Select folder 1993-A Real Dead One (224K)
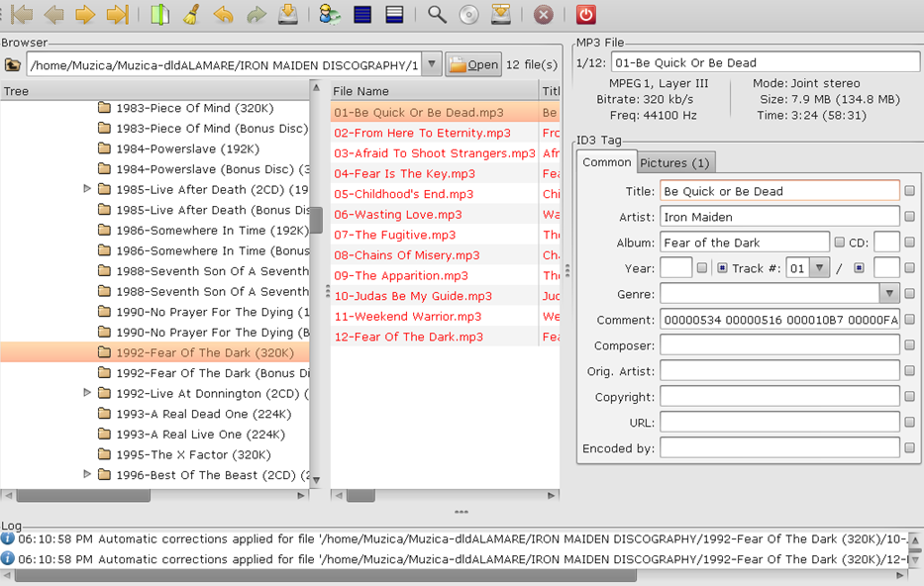 [x=203, y=414]
